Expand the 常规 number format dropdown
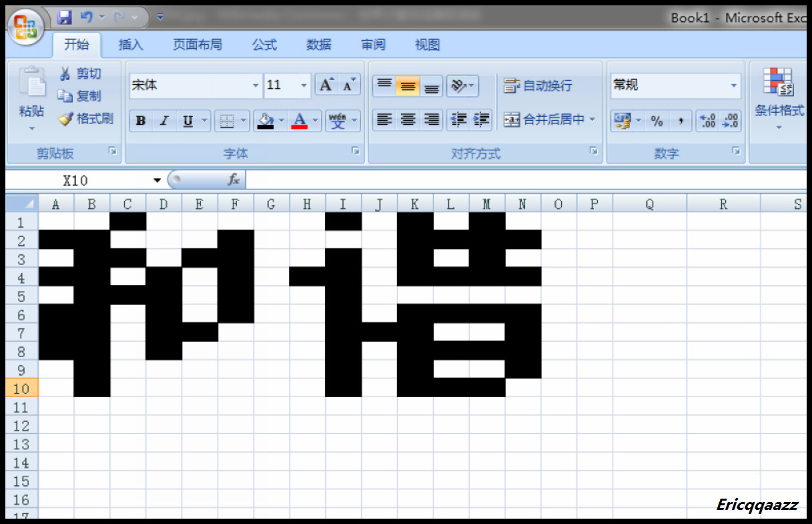The image size is (812, 524). (734, 85)
